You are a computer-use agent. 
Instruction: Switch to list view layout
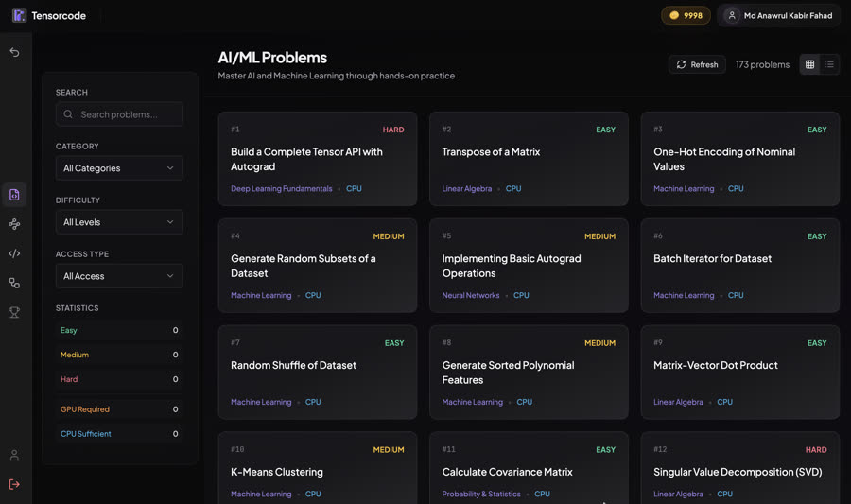pos(829,64)
